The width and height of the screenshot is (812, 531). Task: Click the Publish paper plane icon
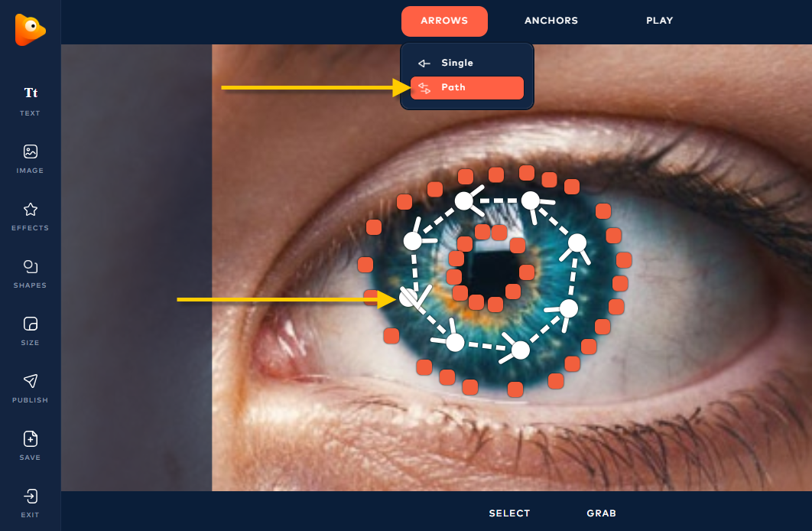click(x=30, y=381)
